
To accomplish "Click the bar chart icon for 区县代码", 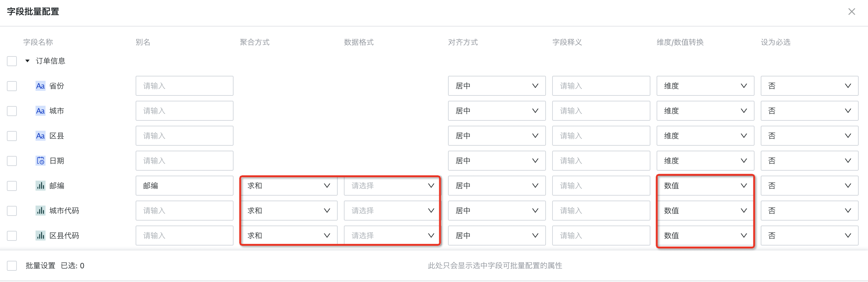I will [41, 236].
